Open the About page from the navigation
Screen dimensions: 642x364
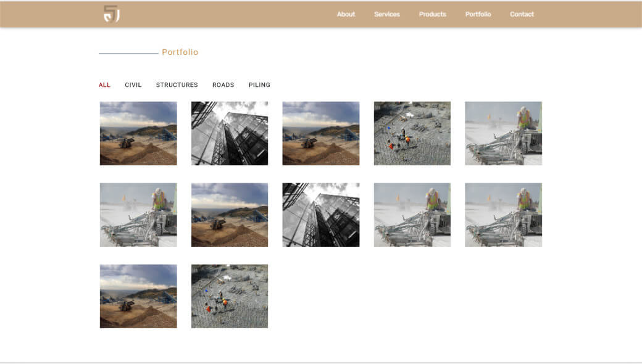point(346,14)
